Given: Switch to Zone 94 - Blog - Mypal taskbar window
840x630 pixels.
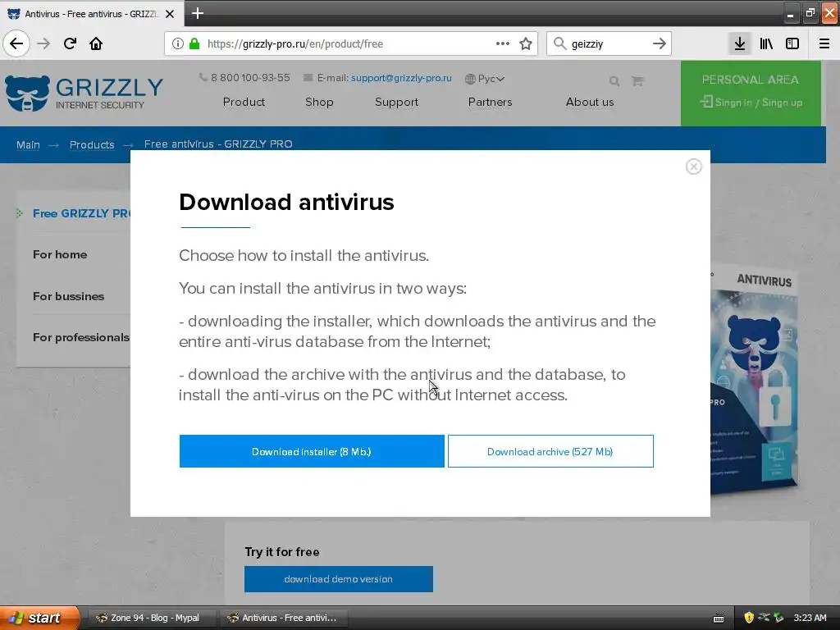Looking at the screenshot, I should pyautogui.click(x=151, y=618).
